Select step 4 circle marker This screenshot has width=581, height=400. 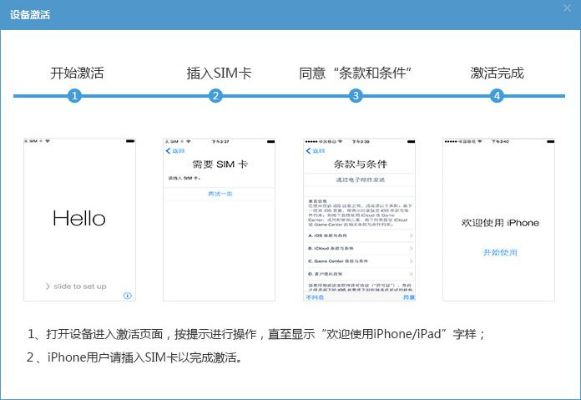pos(497,96)
